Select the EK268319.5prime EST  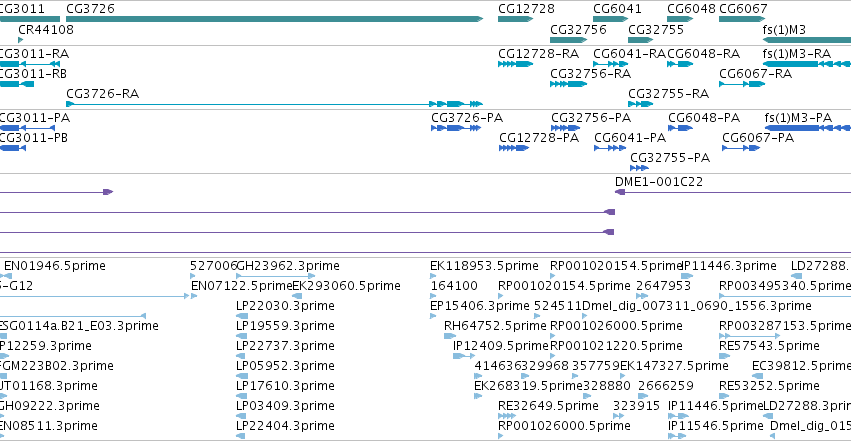pyautogui.click(x=478, y=397)
